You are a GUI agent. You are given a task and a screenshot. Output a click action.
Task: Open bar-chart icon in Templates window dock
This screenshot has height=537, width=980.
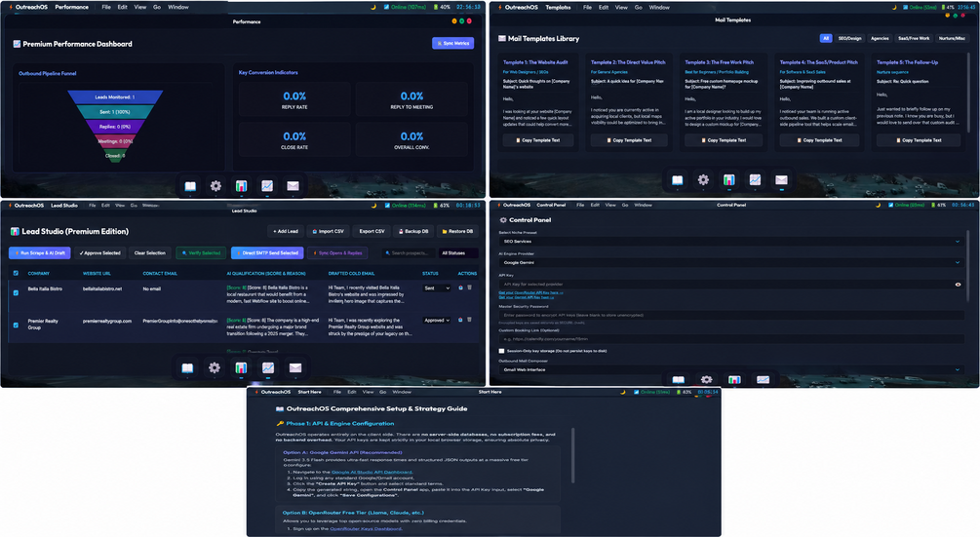[728, 180]
